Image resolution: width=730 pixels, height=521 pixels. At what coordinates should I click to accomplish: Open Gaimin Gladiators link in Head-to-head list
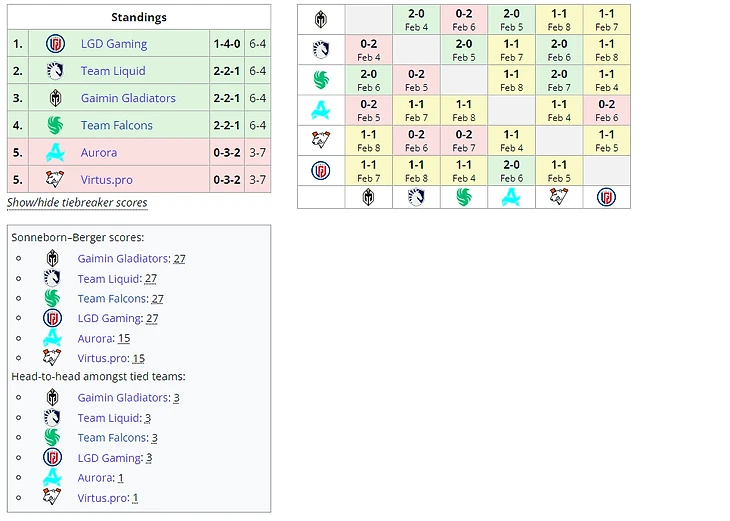click(x=123, y=398)
